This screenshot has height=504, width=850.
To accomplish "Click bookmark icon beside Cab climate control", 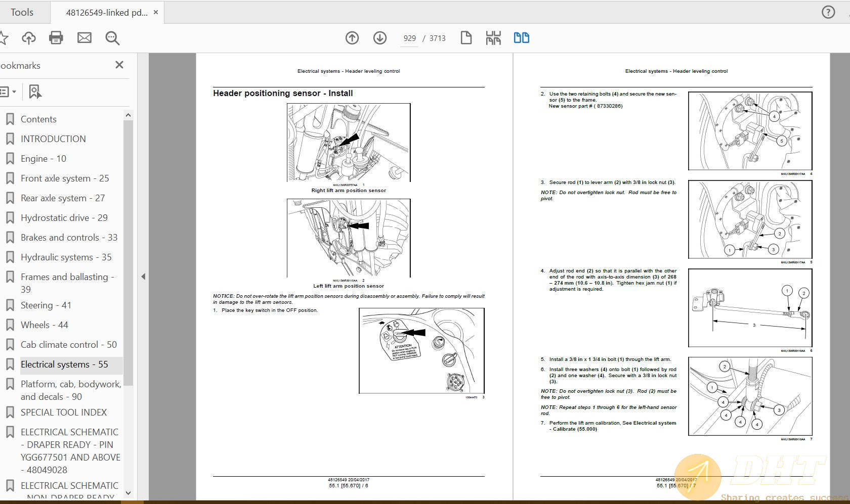I will pos(10,345).
